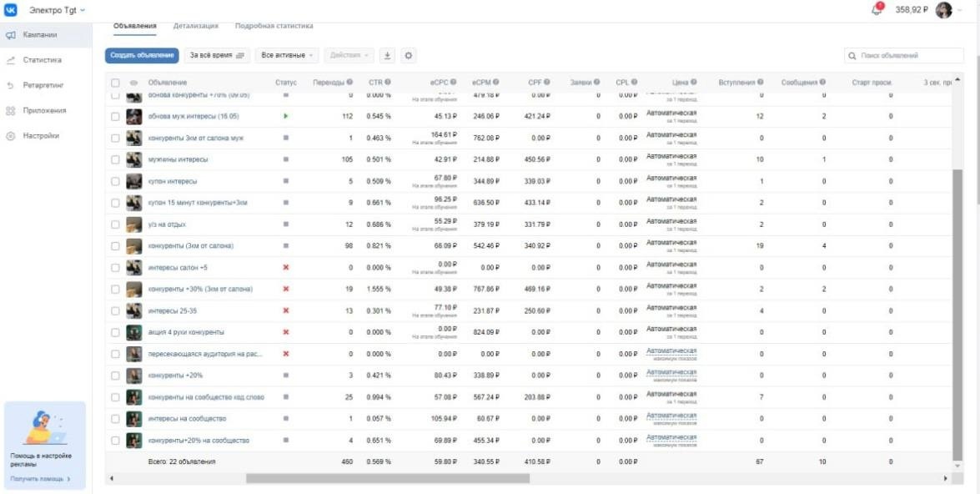Switch to the Детализация tab
The image size is (980, 494).
click(196, 26)
